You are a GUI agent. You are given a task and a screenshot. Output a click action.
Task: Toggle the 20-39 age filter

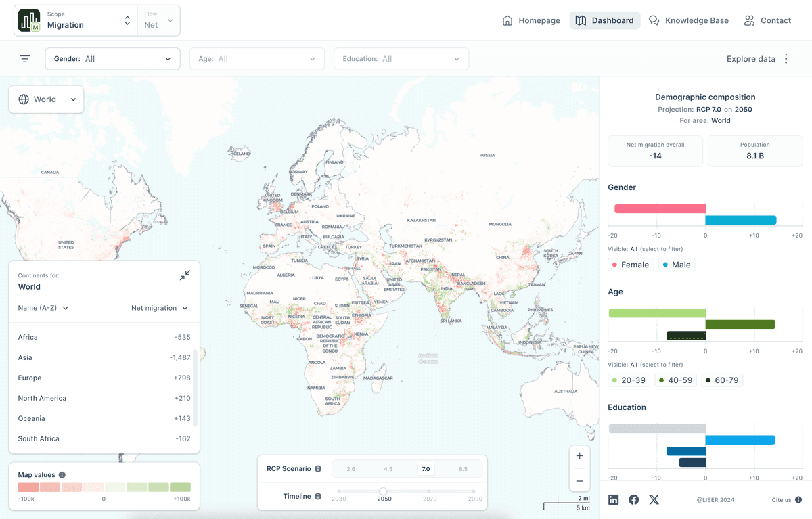(629, 380)
